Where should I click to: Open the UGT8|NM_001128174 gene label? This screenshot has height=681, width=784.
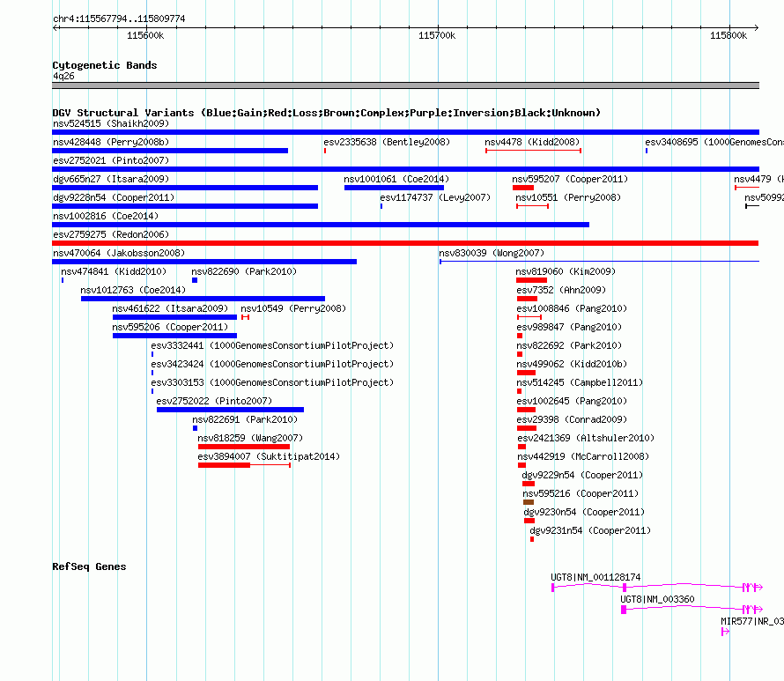coord(595,577)
